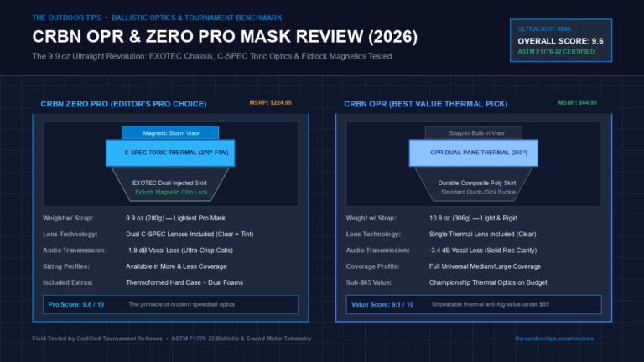644x362 pixels.
Task: Click the Coverage Profile: label
Action: point(372,266)
